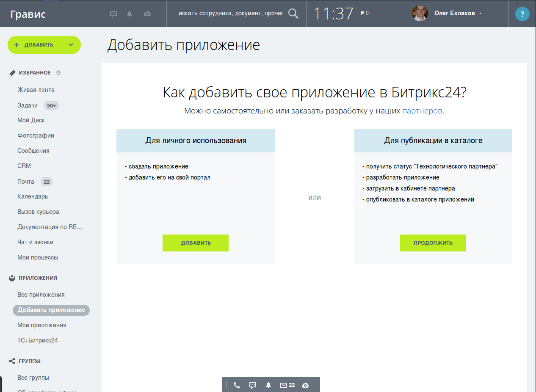
Task: Open the bell icon in the bottom bar
Action: tap(268, 385)
